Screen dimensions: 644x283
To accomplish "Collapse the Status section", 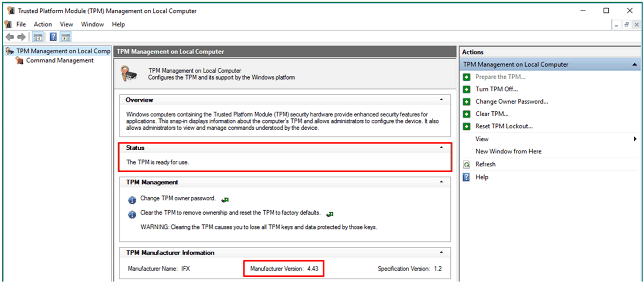I will coord(441,147).
